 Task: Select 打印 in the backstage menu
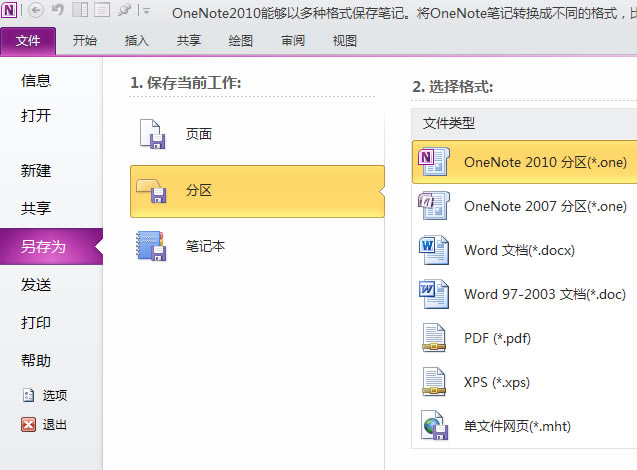coord(36,323)
